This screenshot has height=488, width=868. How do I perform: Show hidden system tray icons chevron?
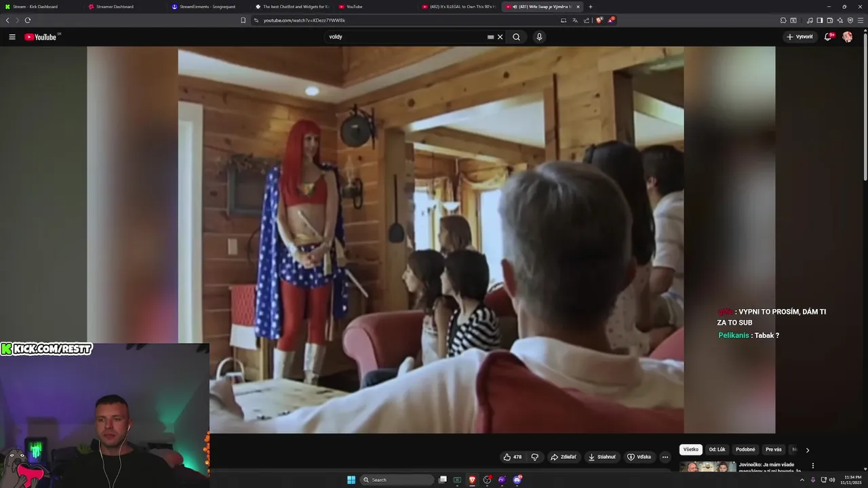(802, 480)
